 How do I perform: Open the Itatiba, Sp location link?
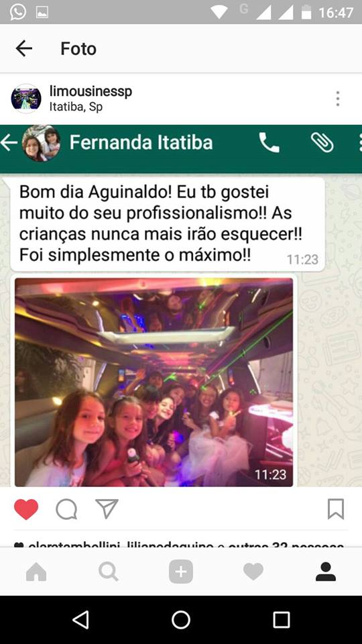(76, 107)
